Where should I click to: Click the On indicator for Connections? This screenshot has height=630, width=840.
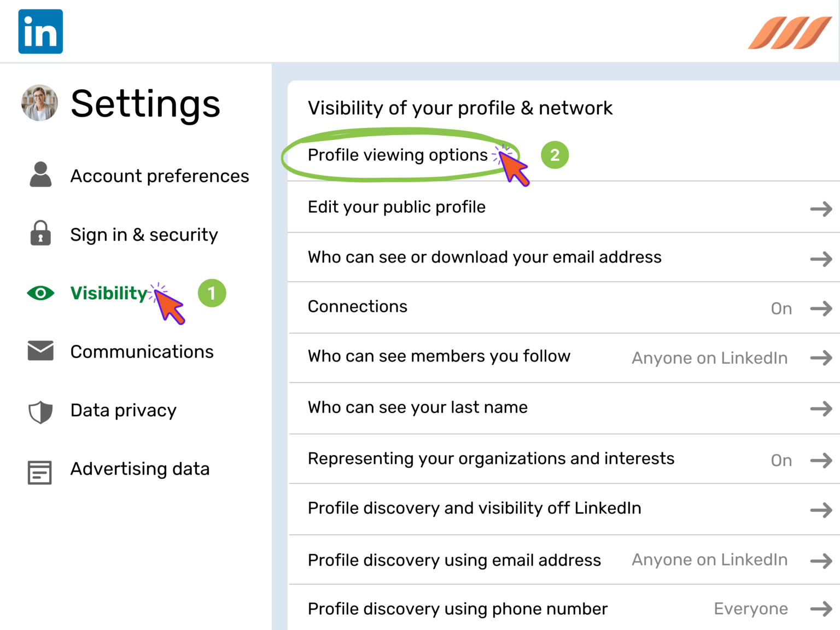781,308
